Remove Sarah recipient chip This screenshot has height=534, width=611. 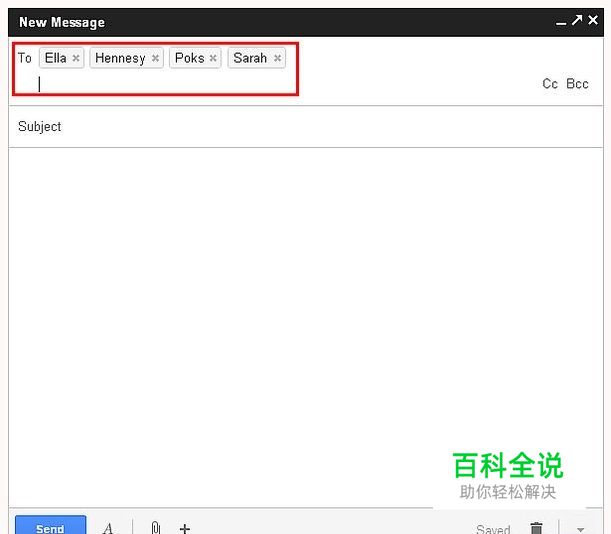tap(277, 58)
